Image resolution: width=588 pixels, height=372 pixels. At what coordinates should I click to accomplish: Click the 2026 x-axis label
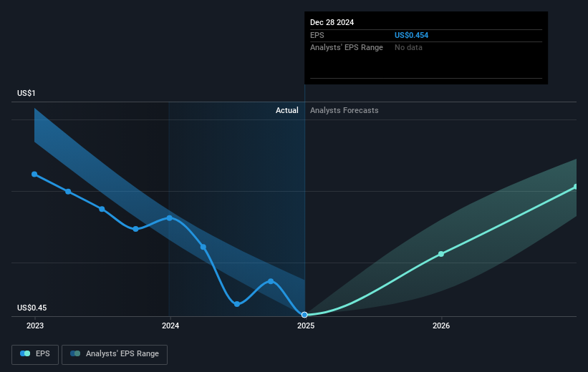pyautogui.click(x=441, y=326)
